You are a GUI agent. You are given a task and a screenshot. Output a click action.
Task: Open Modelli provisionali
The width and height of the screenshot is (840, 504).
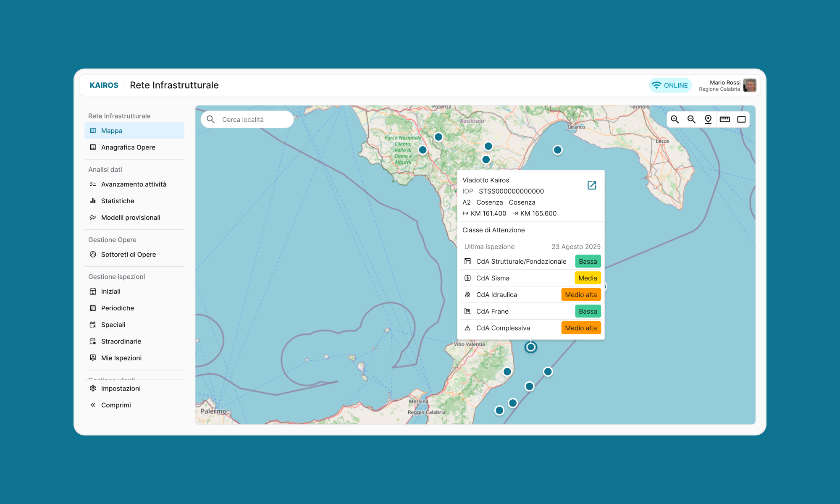click(x=131, y=218)
